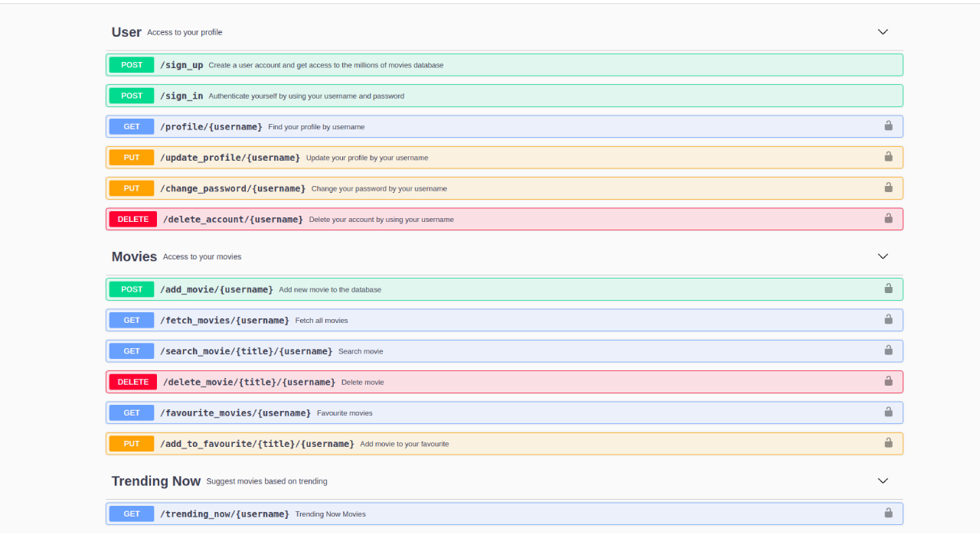Image resolution: width=980 pixels, height=551 pixels.
Task: Click lock icon on /profile/{username} row
Action: (x=888, y=126)
